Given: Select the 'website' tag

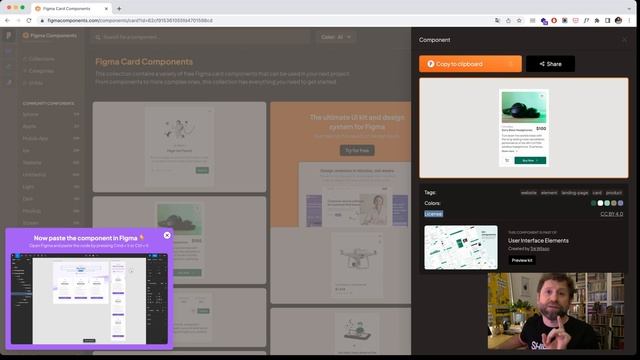Looking at the screenshot, I should pyautogui.click(x=529, y=193).
